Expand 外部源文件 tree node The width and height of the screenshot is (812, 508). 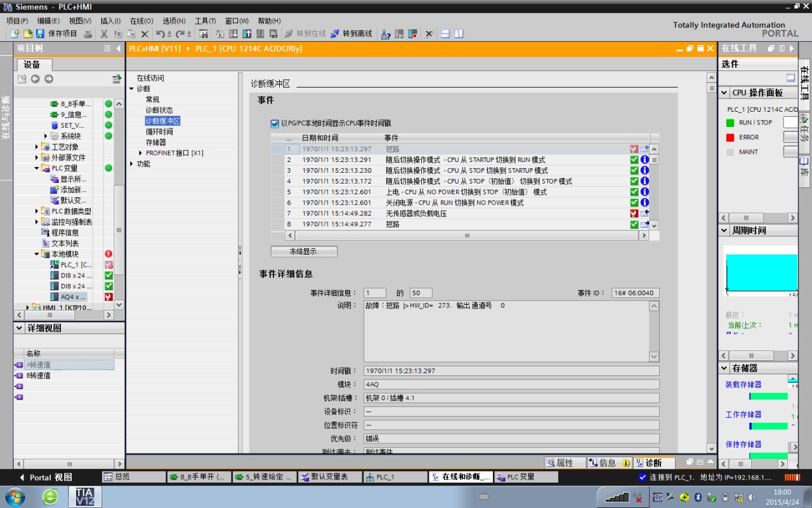tap(37, 157)
